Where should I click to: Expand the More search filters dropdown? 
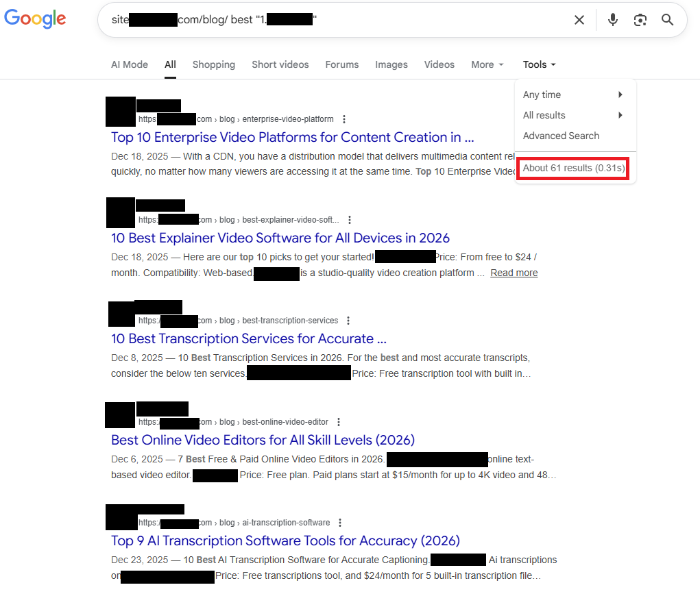[487, 64]
